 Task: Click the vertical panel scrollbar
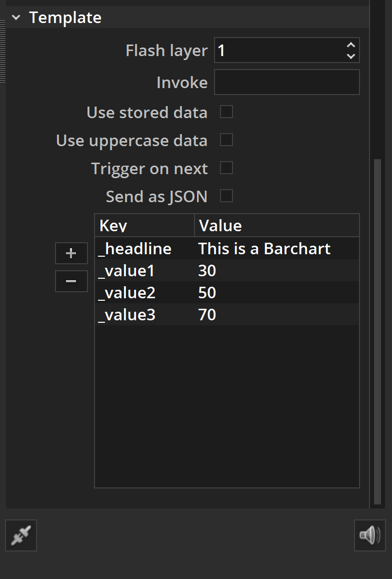(x=377, y=332)
